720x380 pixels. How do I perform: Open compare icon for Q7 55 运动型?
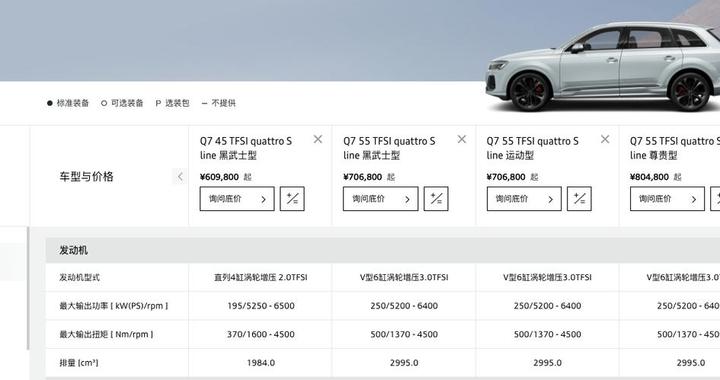click(579, 199)
